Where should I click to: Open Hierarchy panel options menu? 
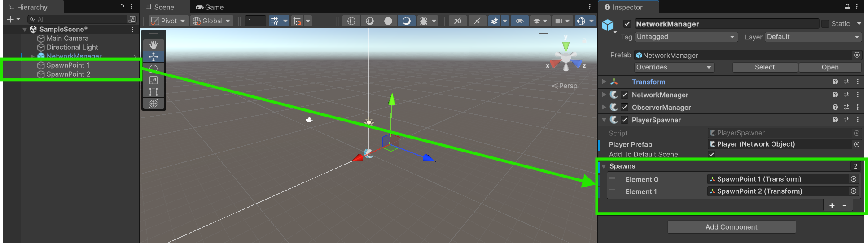coord(132,7)
